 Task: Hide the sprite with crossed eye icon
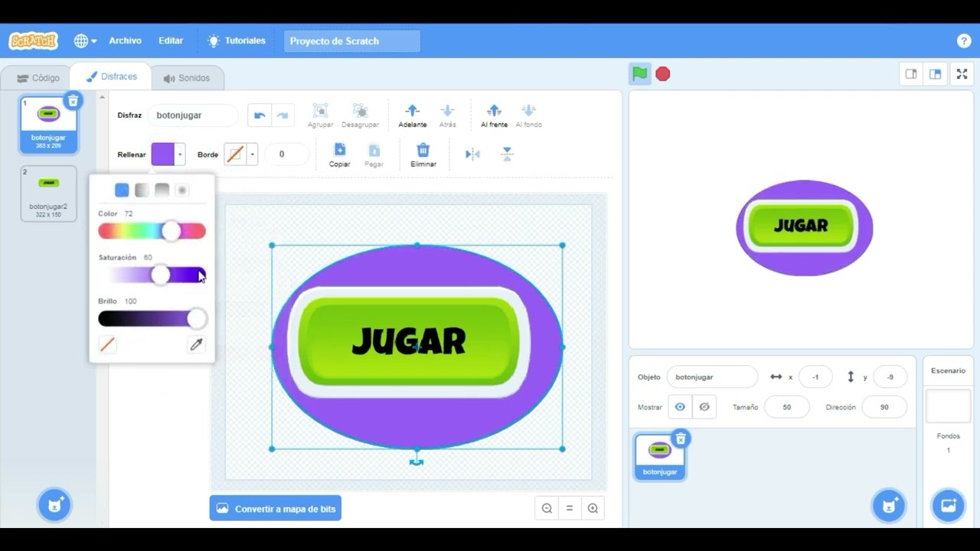point(704,407)
